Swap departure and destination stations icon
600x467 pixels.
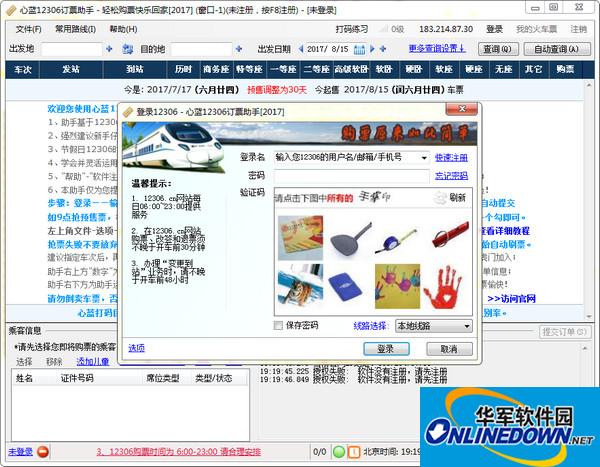click(x=127, y=49)
